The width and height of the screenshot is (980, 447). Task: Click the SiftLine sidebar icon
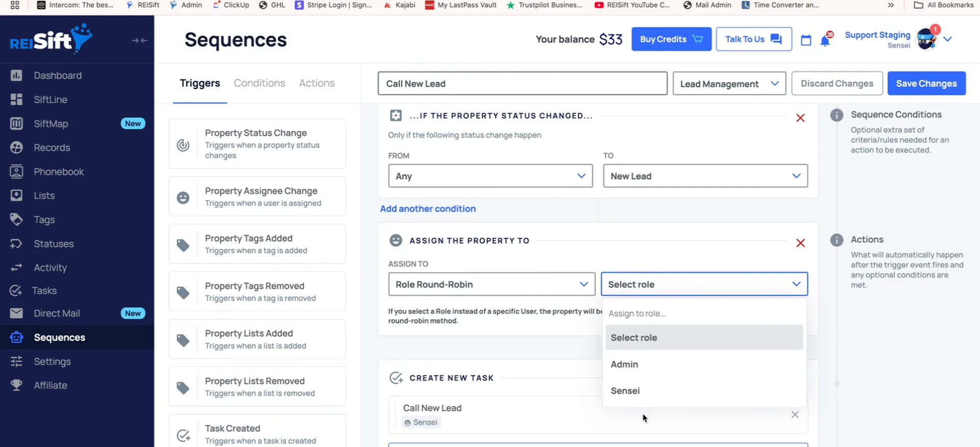click(16, 100)
